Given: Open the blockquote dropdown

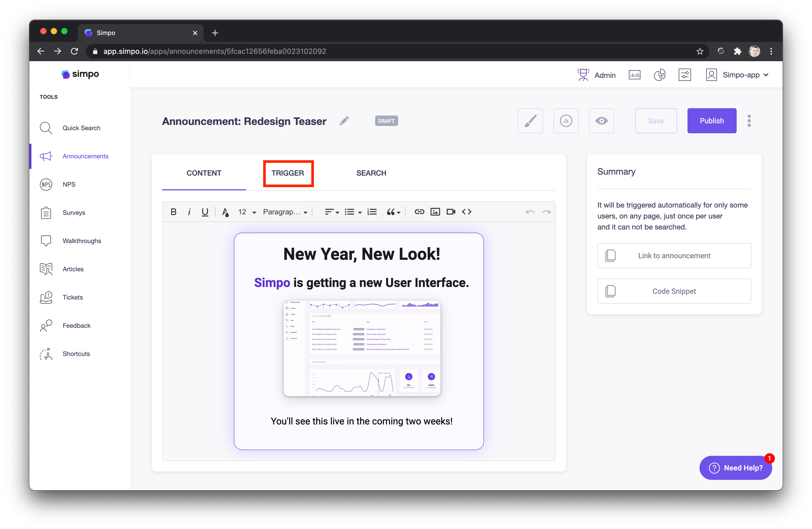Looking at the screenshot, I should point(393,212).
